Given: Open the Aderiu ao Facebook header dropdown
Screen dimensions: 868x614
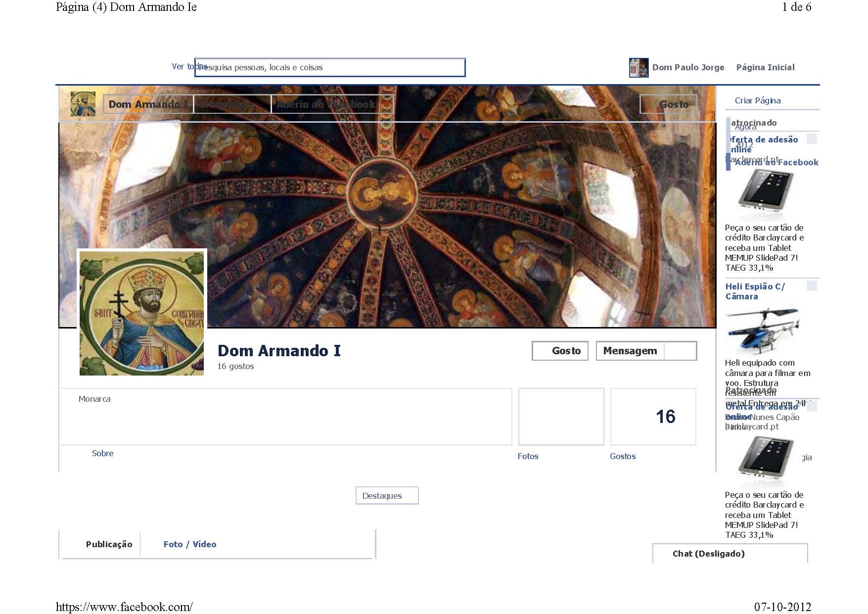Looking at the screenshot, I should click(x=332, y=104).
